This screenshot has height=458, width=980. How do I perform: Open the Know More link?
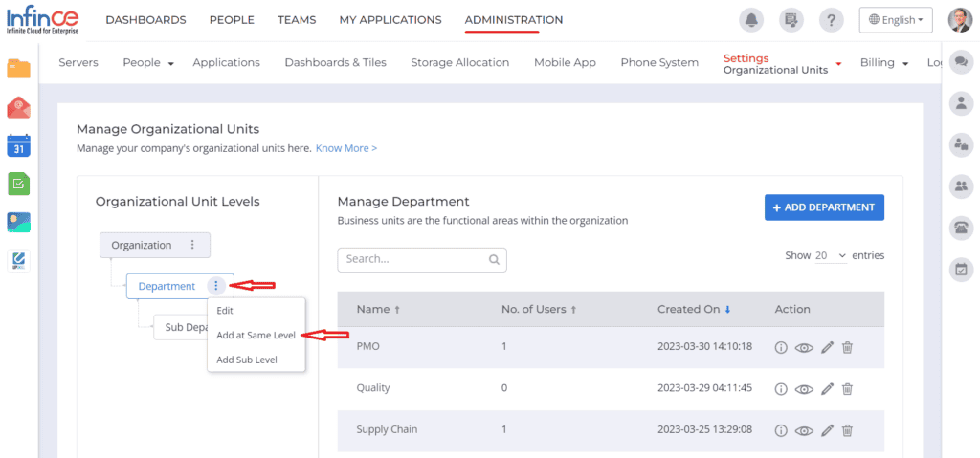(346, 149)
